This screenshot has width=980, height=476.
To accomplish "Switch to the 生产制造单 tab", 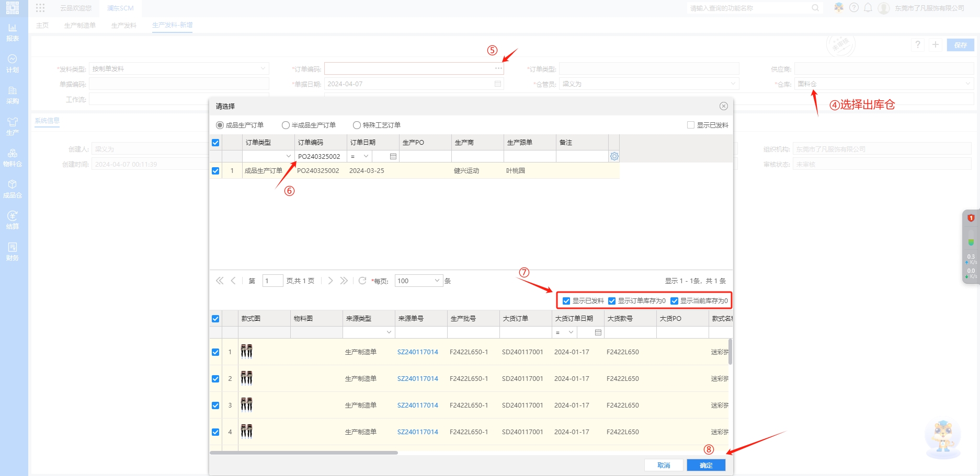I will [79, 25].
